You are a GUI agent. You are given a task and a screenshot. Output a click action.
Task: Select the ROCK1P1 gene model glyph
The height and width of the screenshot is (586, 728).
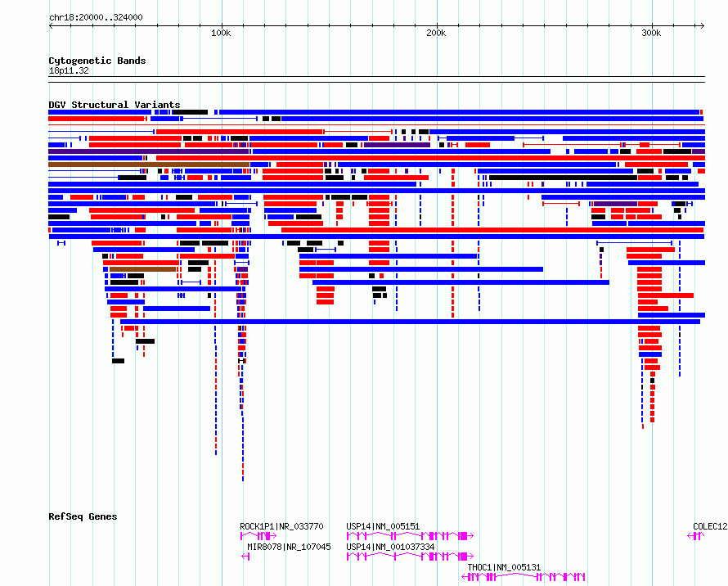coord(258,536)
